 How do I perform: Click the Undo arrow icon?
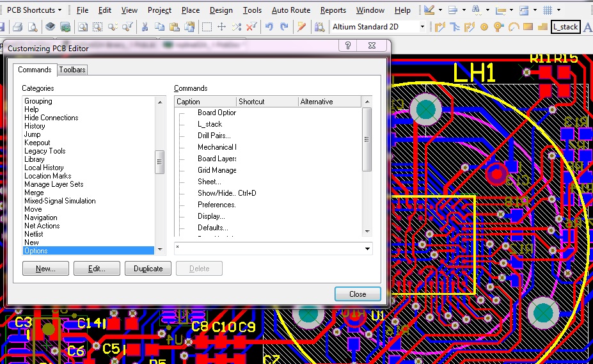pos(269,27)
